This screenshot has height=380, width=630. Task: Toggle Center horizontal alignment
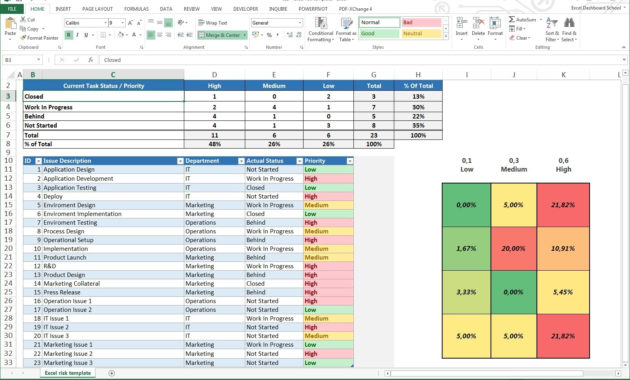pyautogui.click(x=160, y=35)
